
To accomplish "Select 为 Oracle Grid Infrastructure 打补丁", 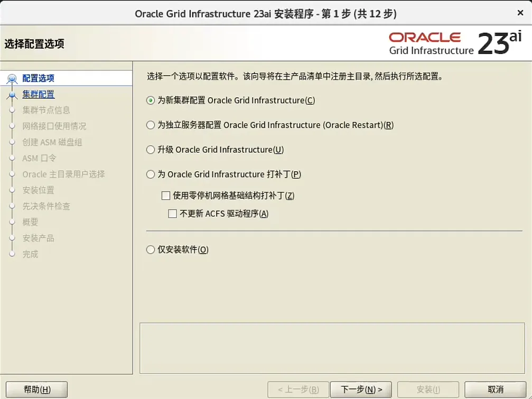I will (x=150, y=174).
